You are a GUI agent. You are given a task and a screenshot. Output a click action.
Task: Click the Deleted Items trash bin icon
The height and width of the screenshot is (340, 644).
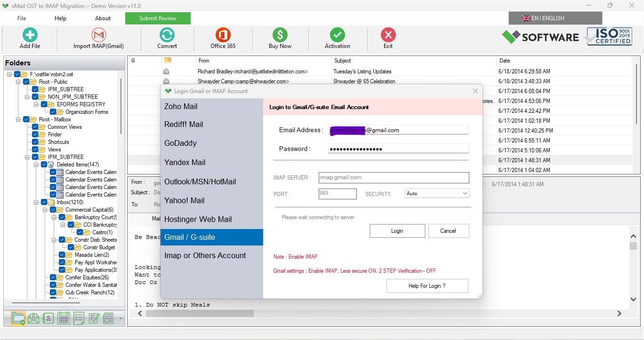51,165
